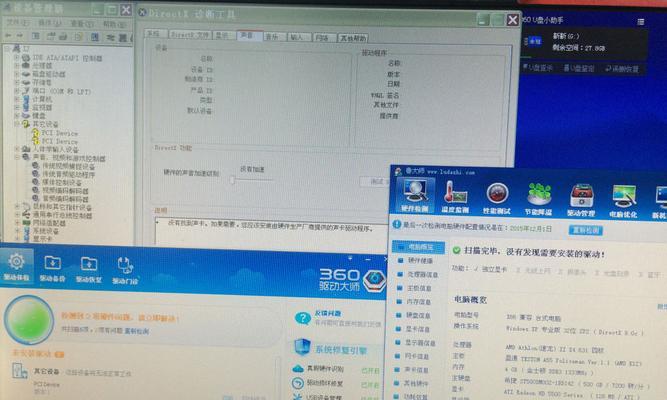Select 传统音频驱动程序 in Device Manager tree
The width and height of the screenshot is (667, 400).
point(68,174)
